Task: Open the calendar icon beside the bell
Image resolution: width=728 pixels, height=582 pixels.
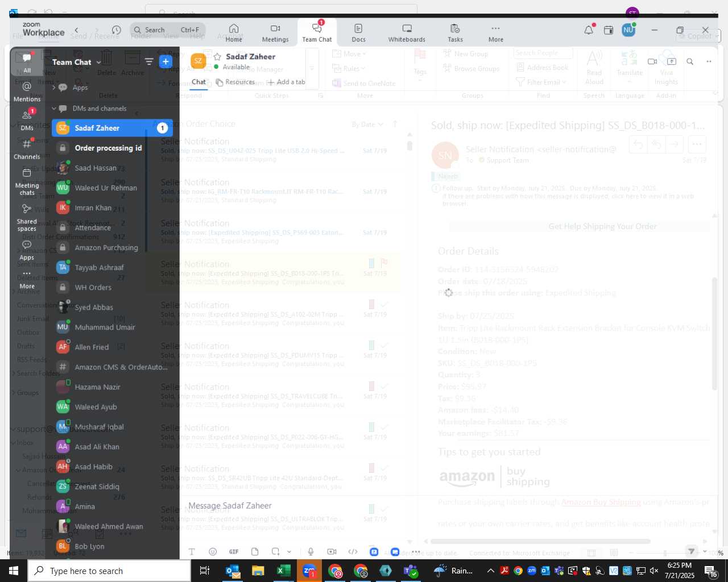Action: coord(609,30)
